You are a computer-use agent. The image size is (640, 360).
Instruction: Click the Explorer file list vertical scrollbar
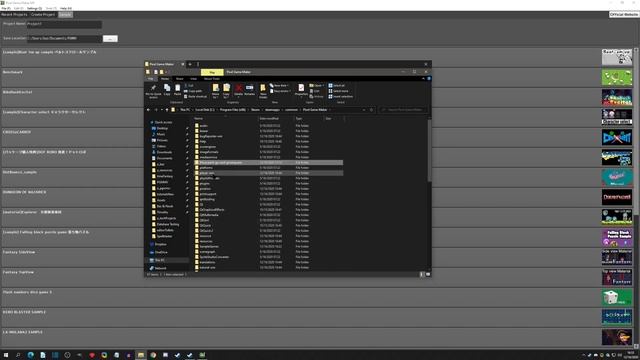(429, 151)
